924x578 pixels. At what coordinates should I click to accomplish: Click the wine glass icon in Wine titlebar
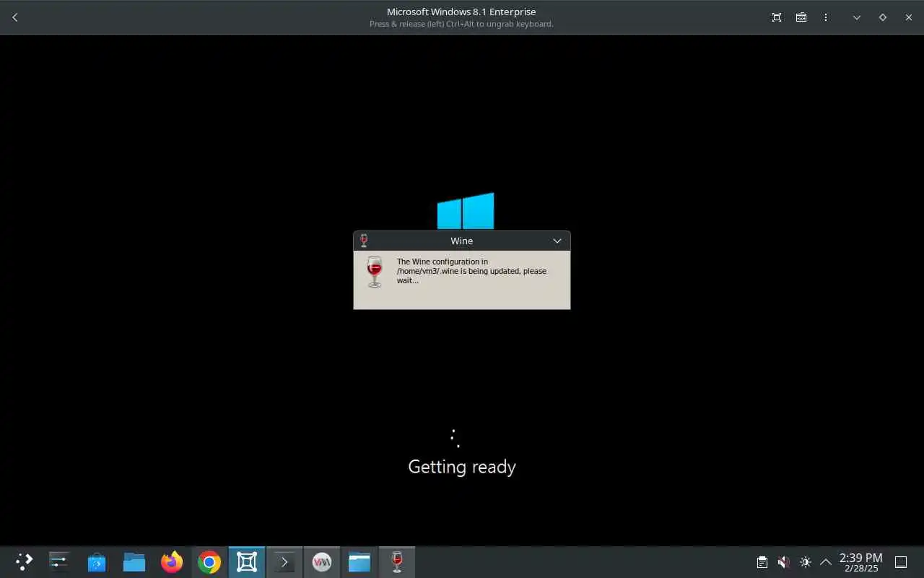(364, 241)
